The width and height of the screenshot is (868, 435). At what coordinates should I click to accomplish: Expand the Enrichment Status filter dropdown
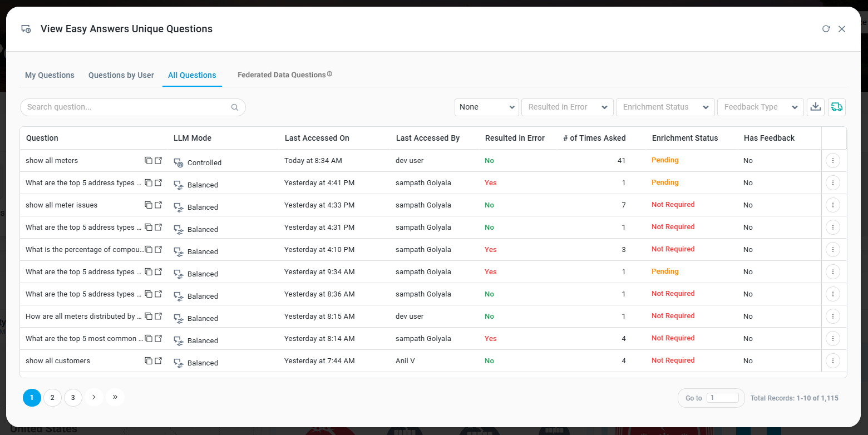(x=665, y=107)
